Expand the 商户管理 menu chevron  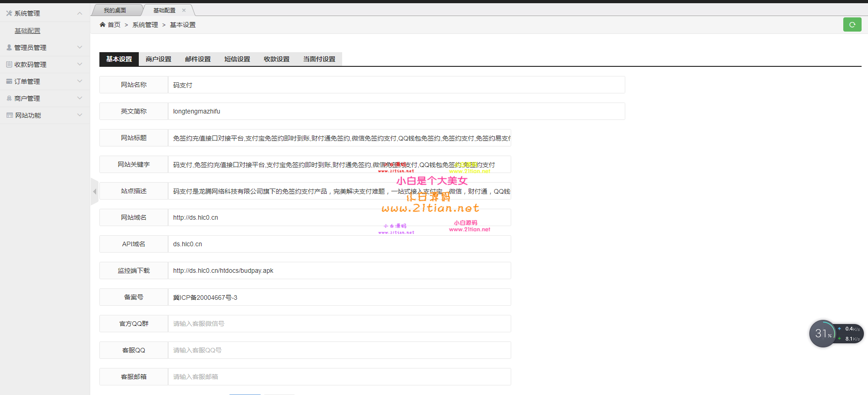pyautogui.click(x=80, y=98)
